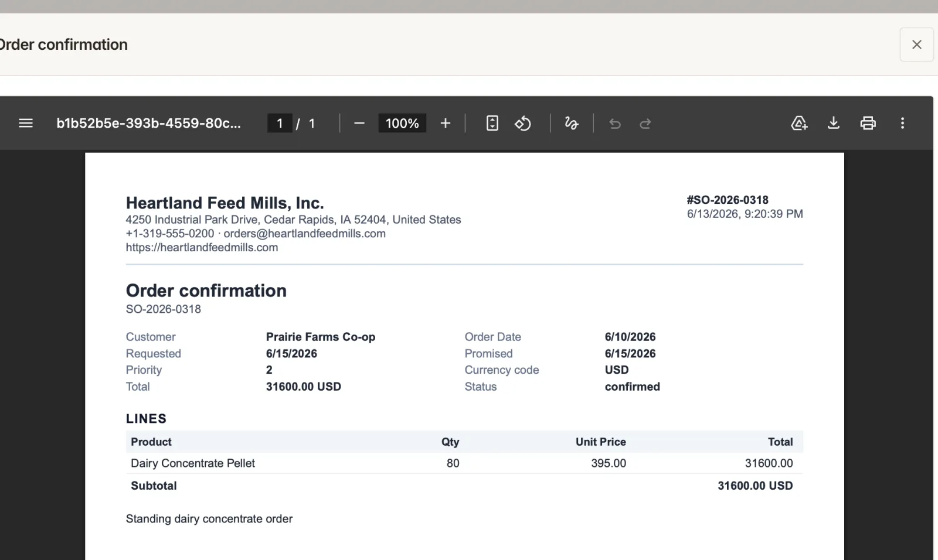Click the 100% zoom level field
The height and width of the screenshot is (560, 938).
[402, 123]
